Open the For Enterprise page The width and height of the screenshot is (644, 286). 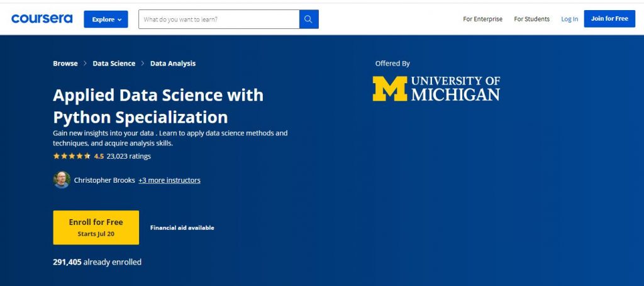coord(482,19)
